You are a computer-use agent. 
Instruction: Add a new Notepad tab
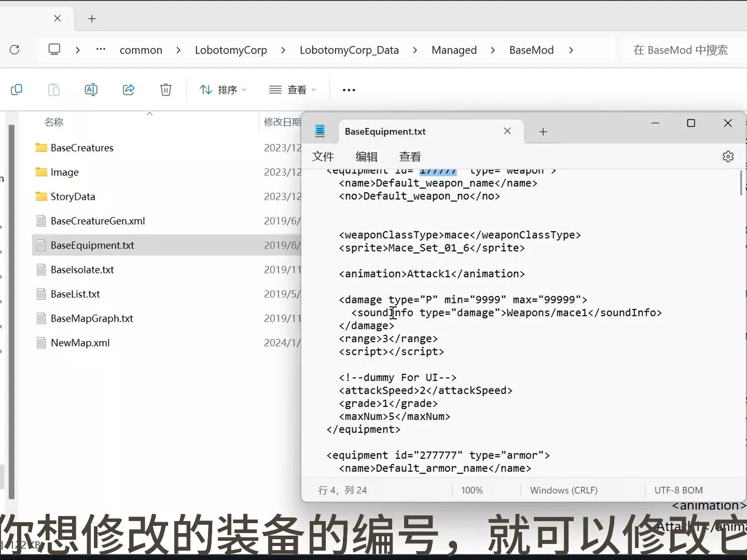tap(543, 132)
